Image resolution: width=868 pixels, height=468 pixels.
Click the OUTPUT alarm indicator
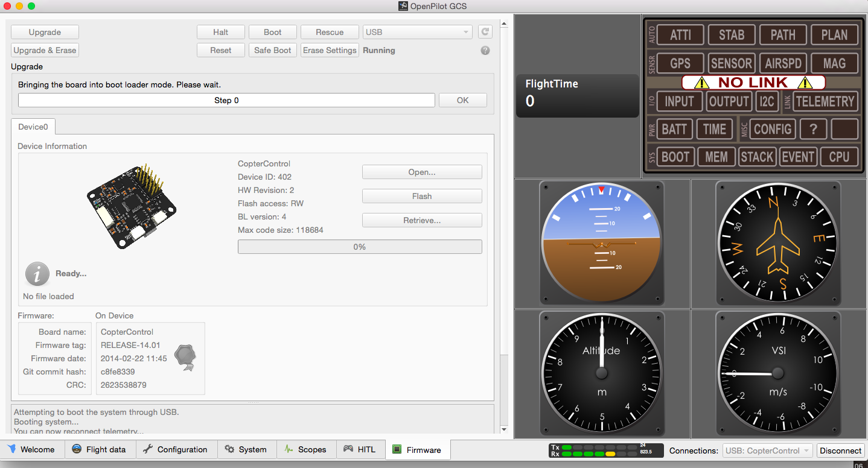pyautogui.click(x=729, y=101)
